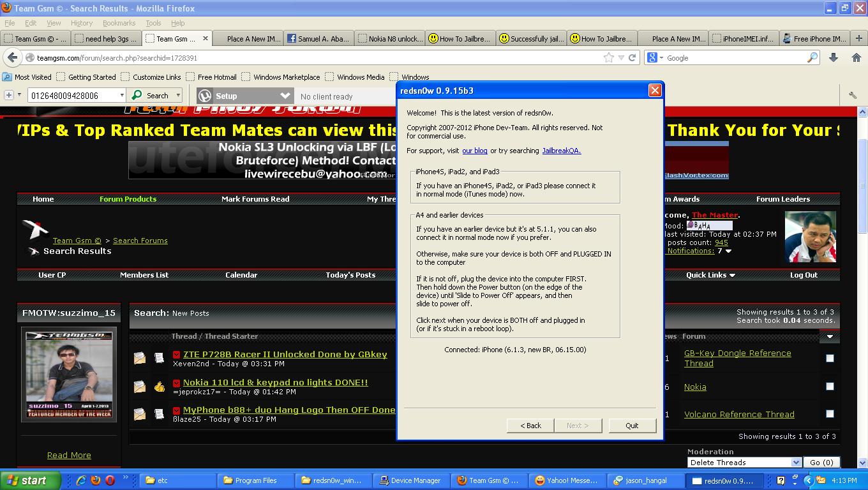
Task: Open Notifications dropdown arrow
Action: click(x=728, y=251)
